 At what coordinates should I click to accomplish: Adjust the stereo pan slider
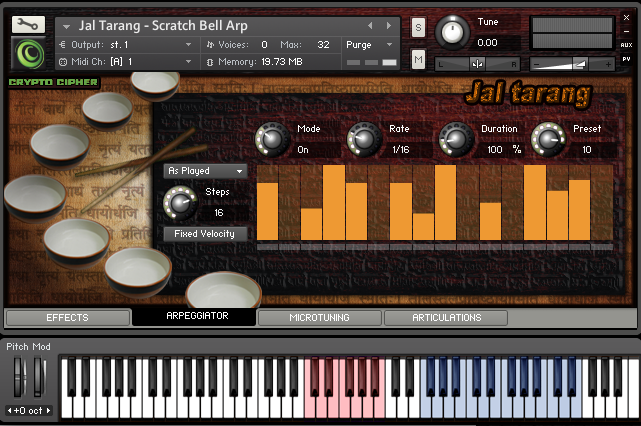[x=477, y=64]
